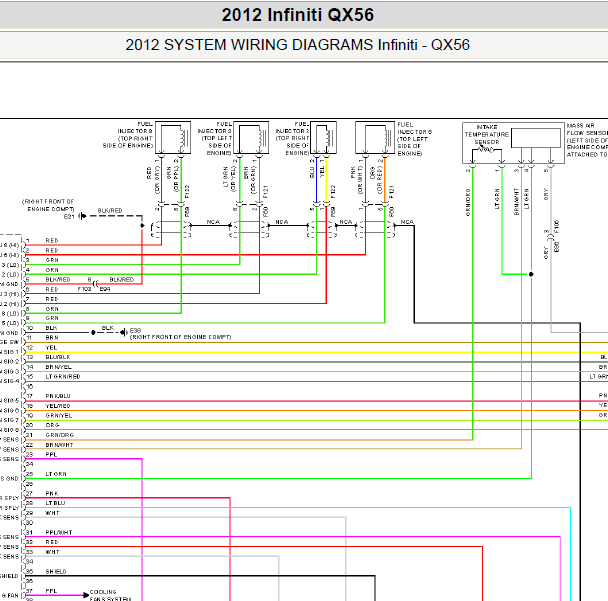The height and width of the screenshot is (601, 608).
Task: Click the pin 35 'SHIELD' wire label
Action: [56, 572]
